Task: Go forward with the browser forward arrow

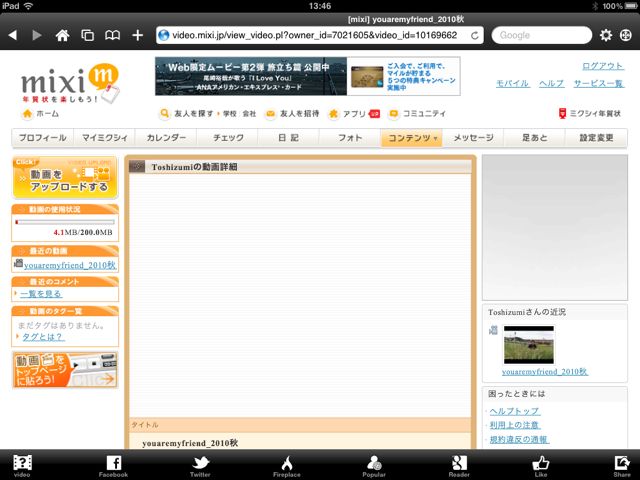Action: 37,36
